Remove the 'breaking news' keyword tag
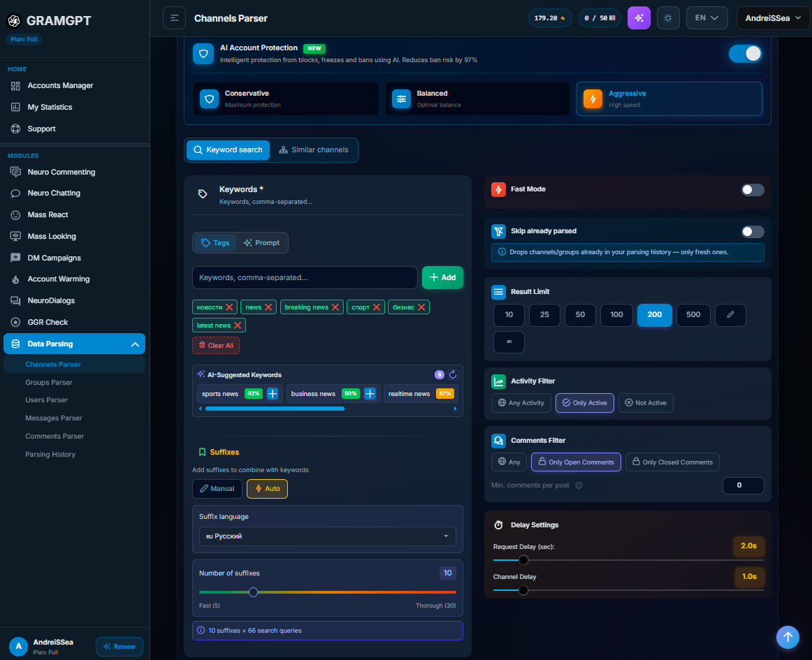 tap(335, 307)
